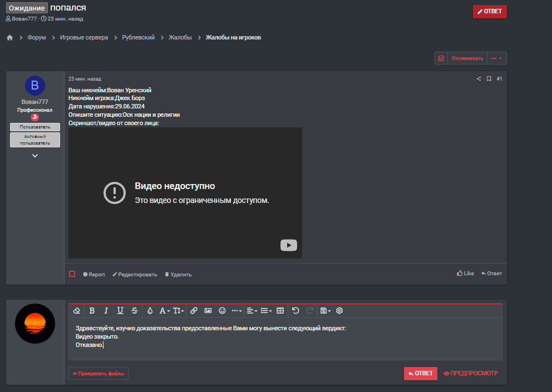Open the smilies emoji picker
The image size is (552, 392).
[x=222, y=311]
